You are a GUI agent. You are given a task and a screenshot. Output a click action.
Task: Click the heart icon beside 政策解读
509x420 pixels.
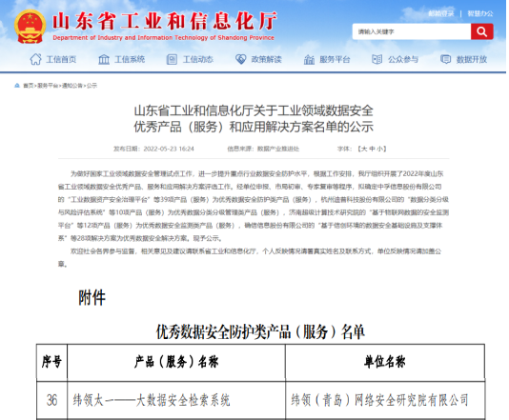[240, 59]
